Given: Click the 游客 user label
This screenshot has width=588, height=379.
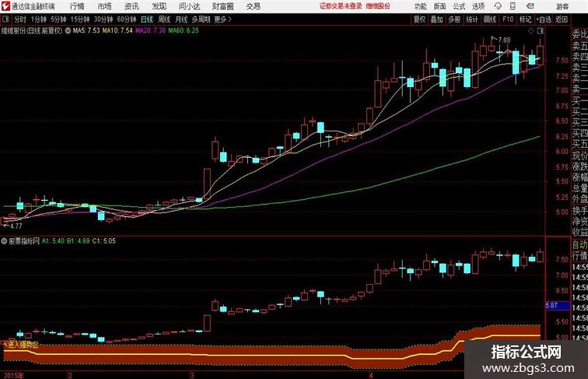Looking at the screenshot, I should pos(562,6).
